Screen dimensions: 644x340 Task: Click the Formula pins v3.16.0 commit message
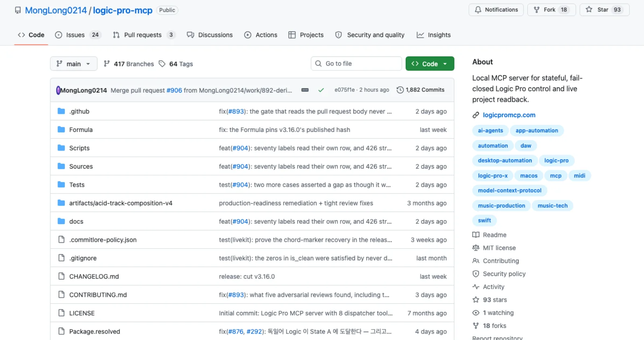[x=285, y=130]
